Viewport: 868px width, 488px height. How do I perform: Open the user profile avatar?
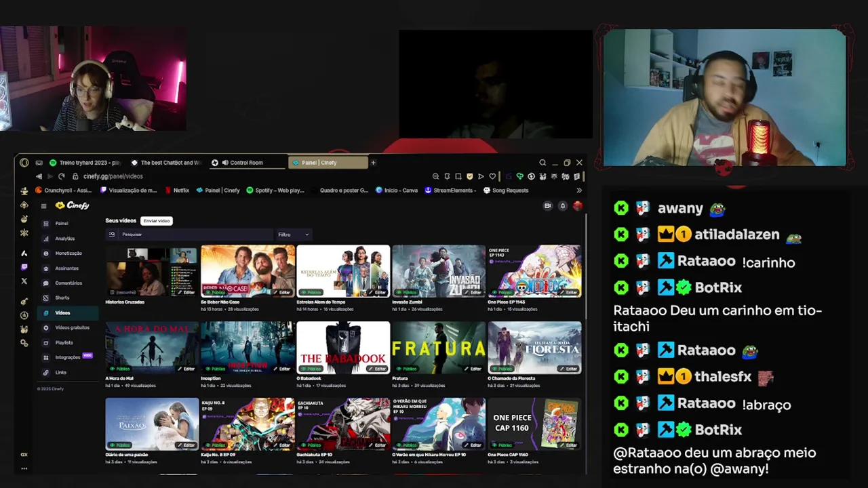click(577, 206)
